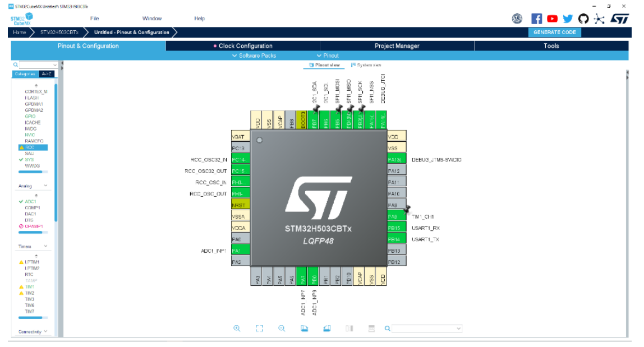Select ADC1 in the Analog list
644x347 pixels.
click(30, 202)
